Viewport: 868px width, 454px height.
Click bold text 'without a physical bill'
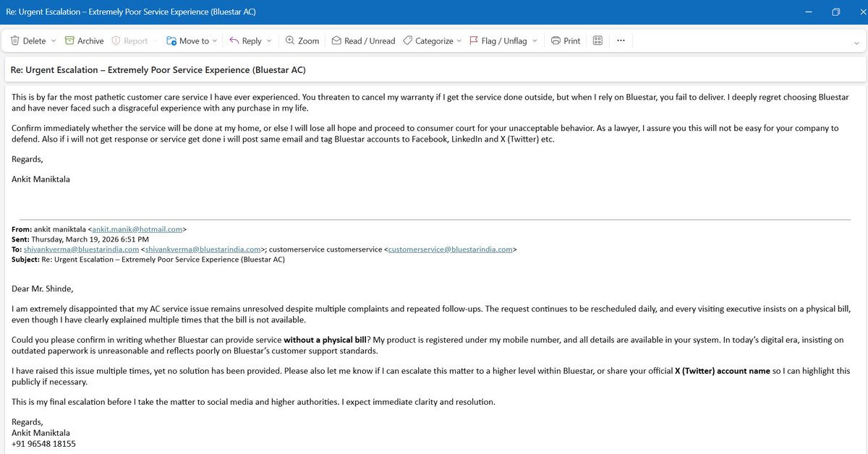coord(327,340)
